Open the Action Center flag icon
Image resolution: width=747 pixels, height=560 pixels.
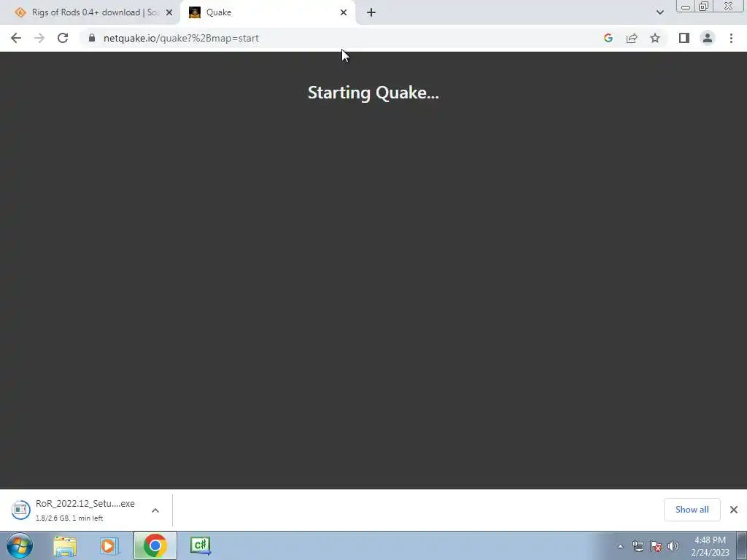point(656,546)
